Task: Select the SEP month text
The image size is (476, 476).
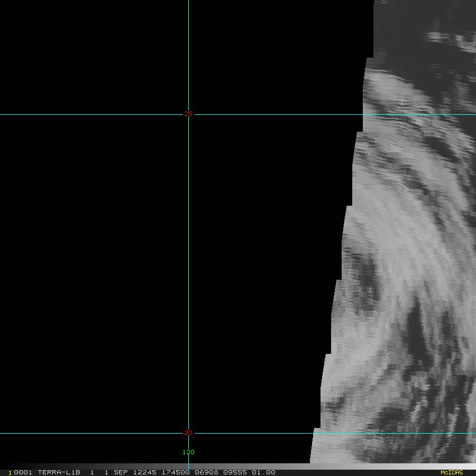Action: [x=121, y=472]
